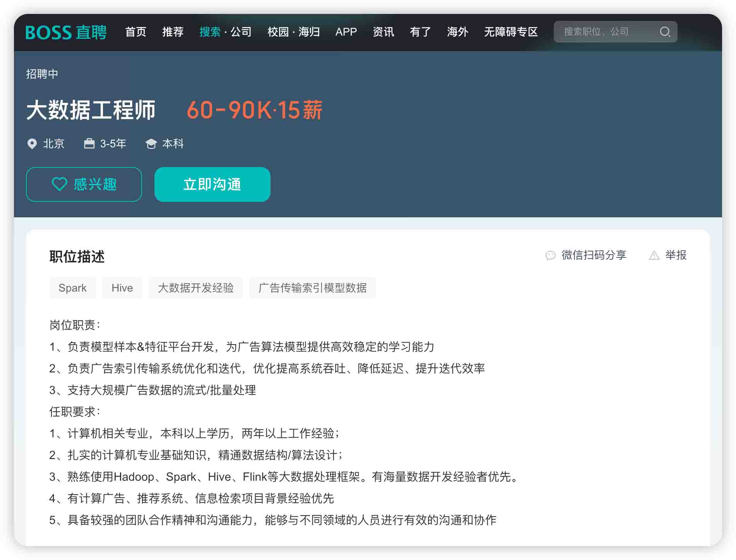Click line 扎实的计算机专业基础知识
The image size is (736, 560).
196,455
